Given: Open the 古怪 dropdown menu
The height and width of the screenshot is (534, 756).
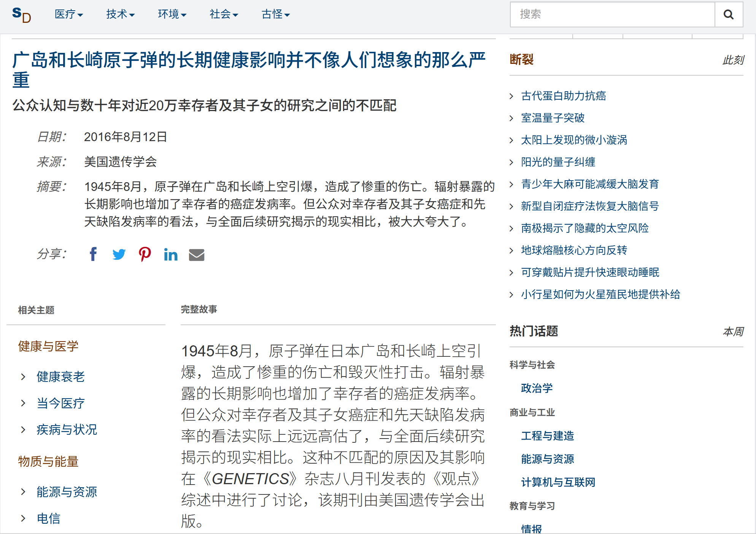Looking at the screenshot, I should pos(276,14).
